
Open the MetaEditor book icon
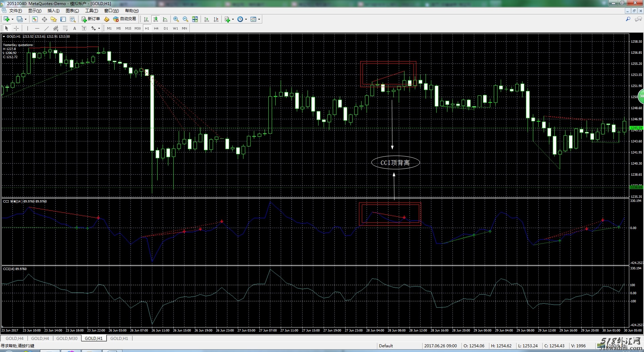click(107, 19)
